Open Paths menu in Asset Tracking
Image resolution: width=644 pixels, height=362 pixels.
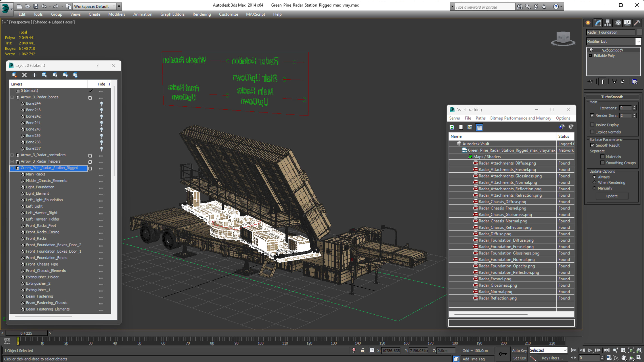pos(480,118)
